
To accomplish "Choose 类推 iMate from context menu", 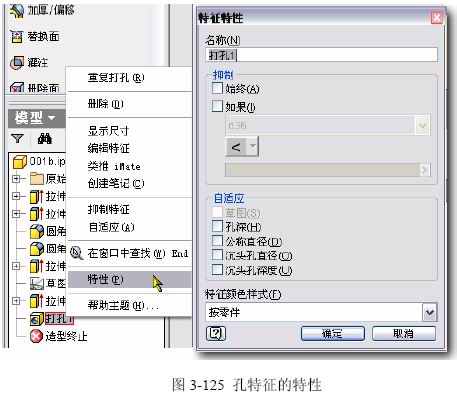I will (130, 166).
